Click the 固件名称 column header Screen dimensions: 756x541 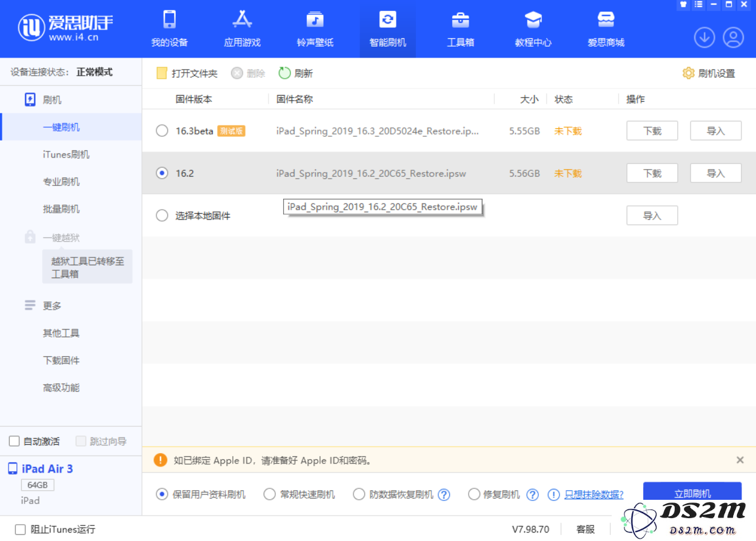tap(295, 99)
